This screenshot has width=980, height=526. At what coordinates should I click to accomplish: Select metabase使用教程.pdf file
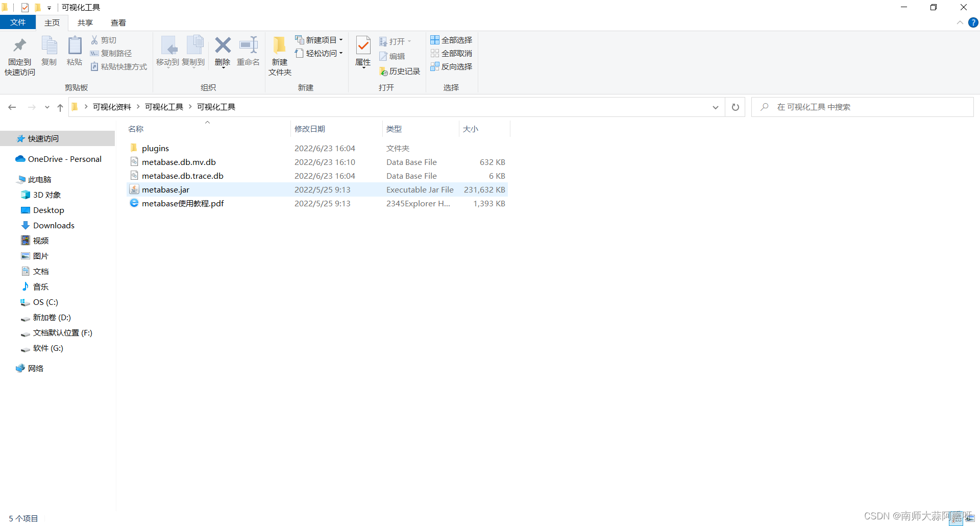coord(317,203)
